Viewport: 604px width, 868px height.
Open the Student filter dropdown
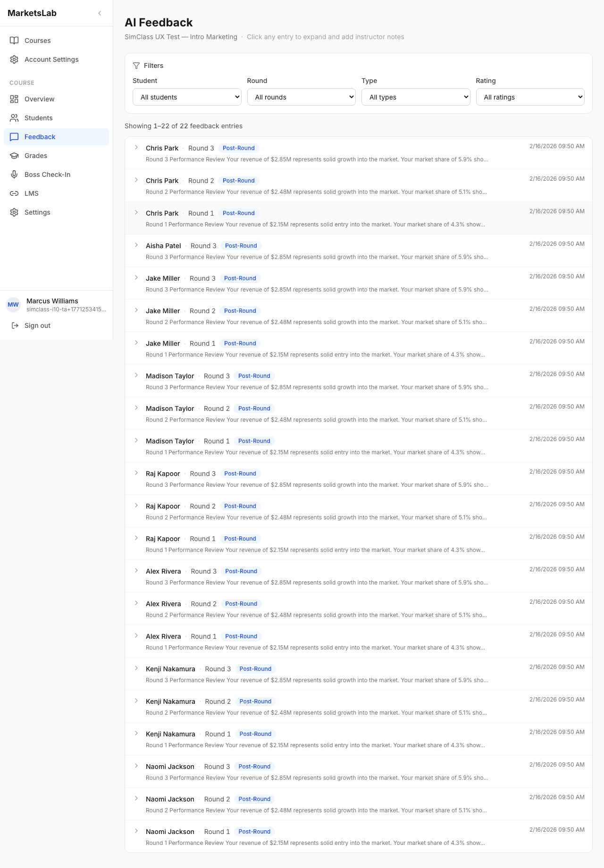(187, 97)
